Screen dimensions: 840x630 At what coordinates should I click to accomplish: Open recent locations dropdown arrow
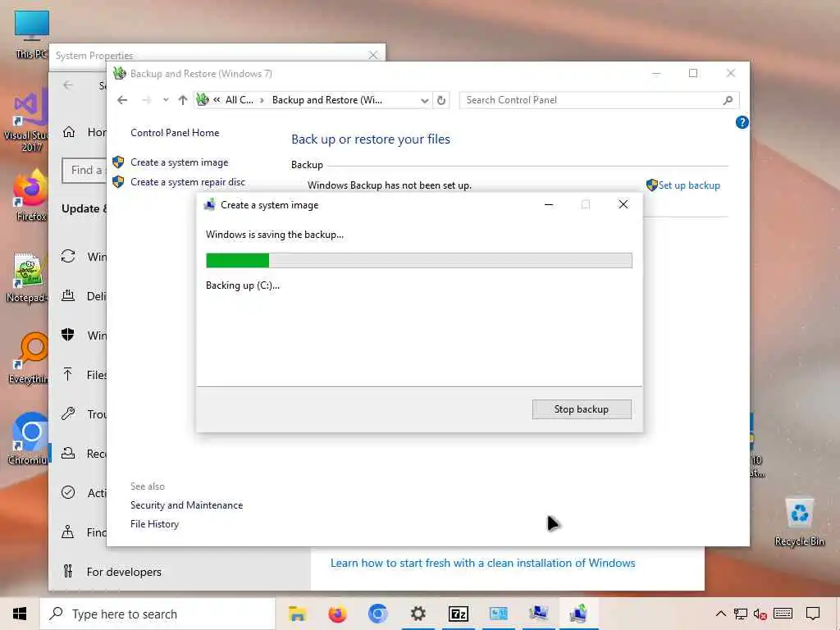tap(166, 100)
